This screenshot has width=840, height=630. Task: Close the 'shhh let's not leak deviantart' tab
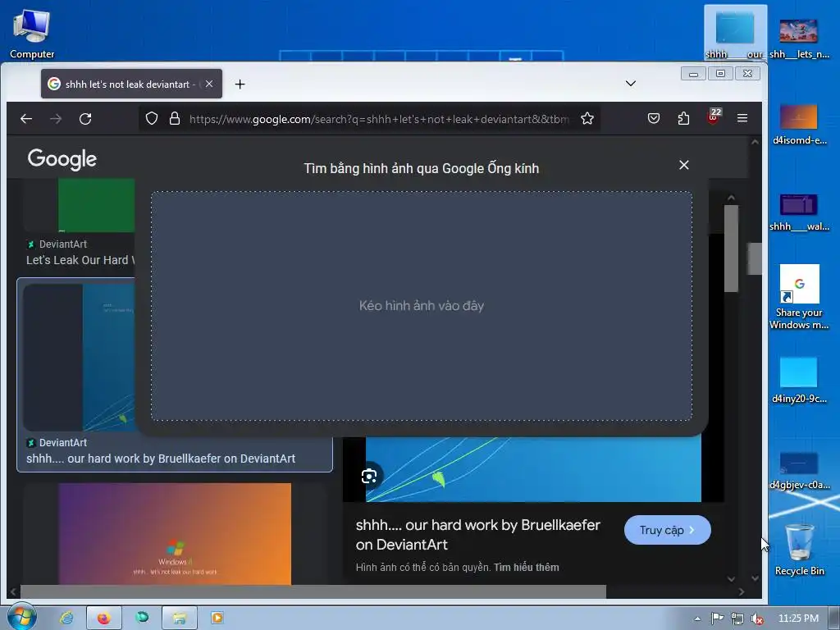click(x=209, y=84)
